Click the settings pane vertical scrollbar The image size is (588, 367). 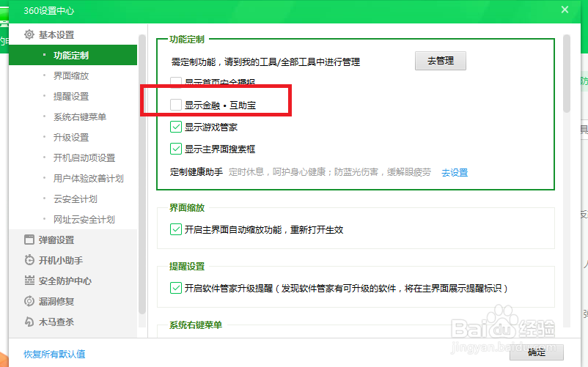pyautogui.click(x=567, y=73)
